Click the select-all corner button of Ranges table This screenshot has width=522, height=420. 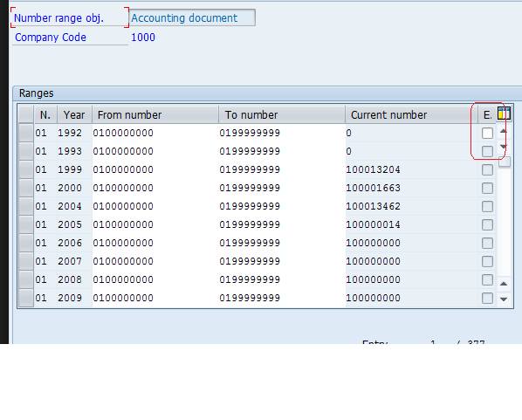26,114
